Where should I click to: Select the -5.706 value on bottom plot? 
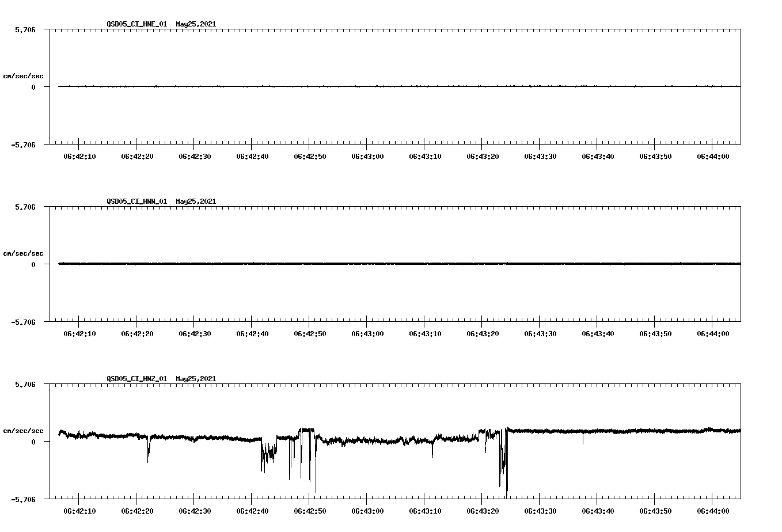tap(24, 499)
